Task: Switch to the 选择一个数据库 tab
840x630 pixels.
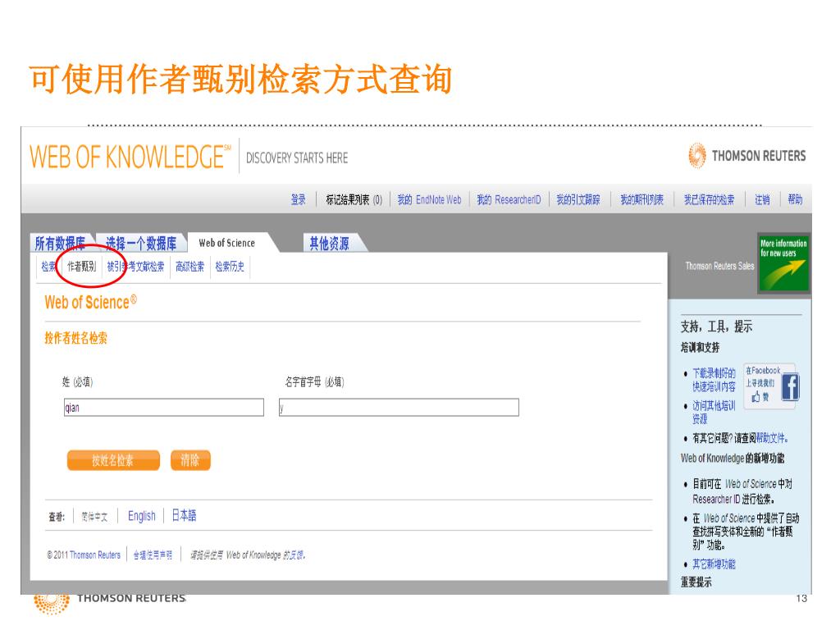Action: [x=141, y=243]
